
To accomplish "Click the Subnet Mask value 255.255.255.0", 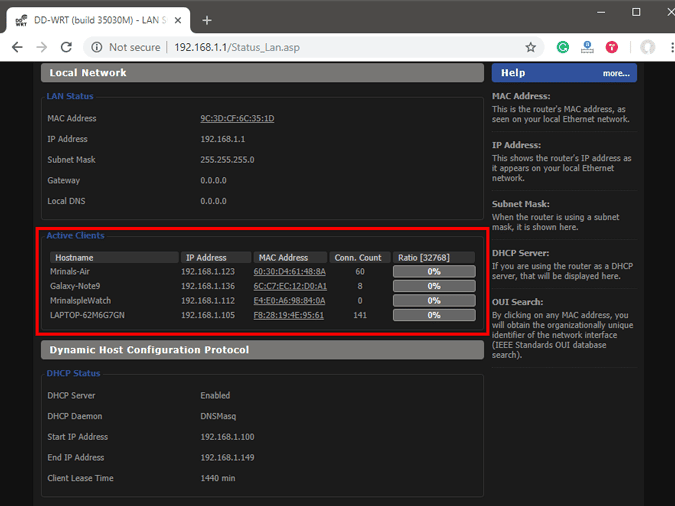I will [x=227, y=160].
